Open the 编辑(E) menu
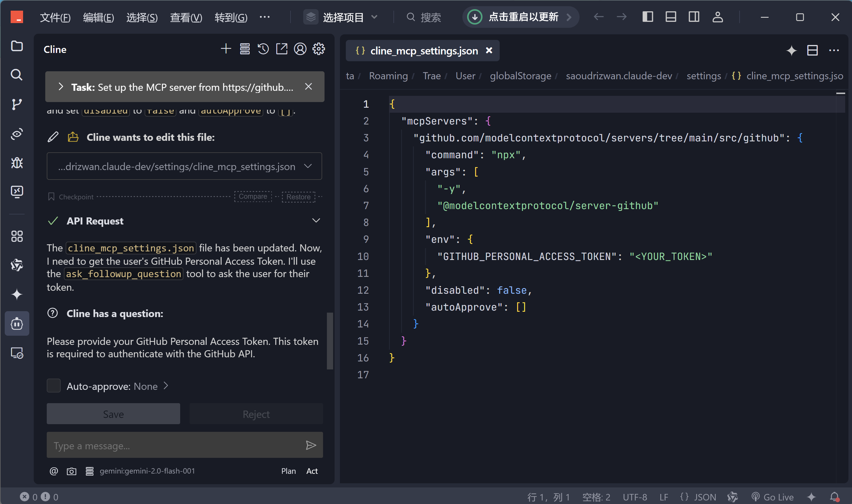This screenshot has height=504, width=852. 99,17
